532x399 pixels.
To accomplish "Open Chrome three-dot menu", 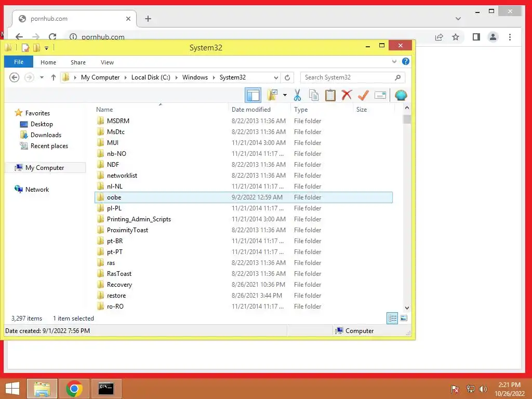I will [x=510, y=37].
